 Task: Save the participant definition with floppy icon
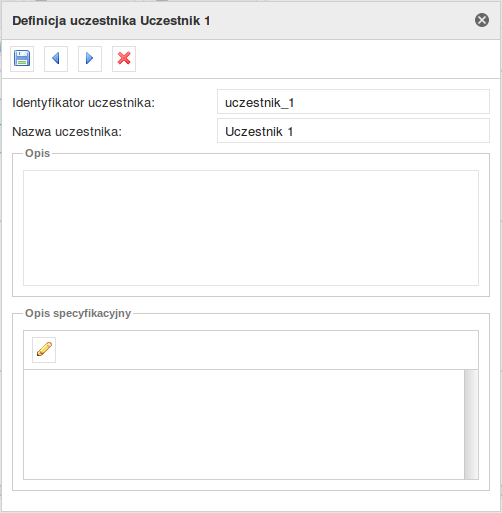click(x=22, y=59)
